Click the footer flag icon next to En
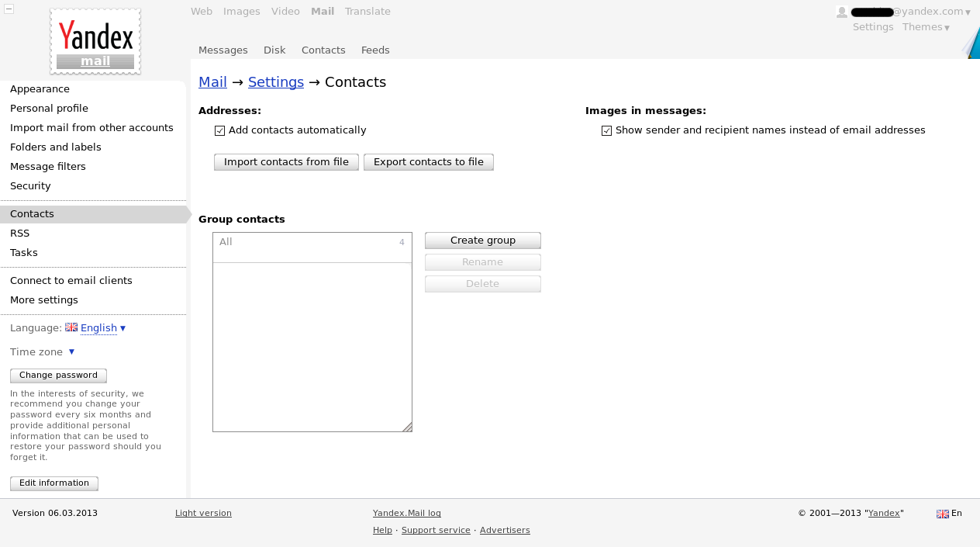The height and width of the screenshot is (547, 980). pyautogui.click(x=943, y=514)
